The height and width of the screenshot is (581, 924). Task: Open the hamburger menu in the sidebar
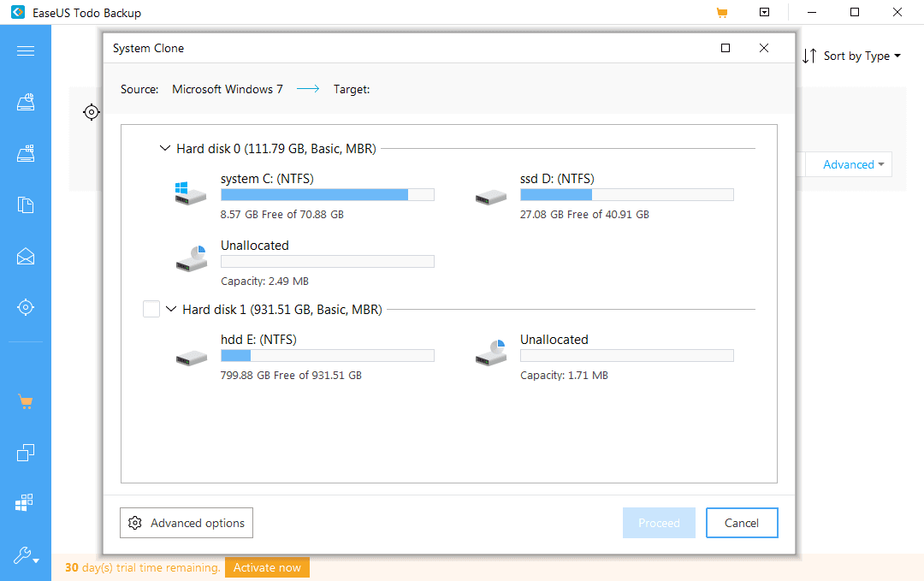click(25, 50)
